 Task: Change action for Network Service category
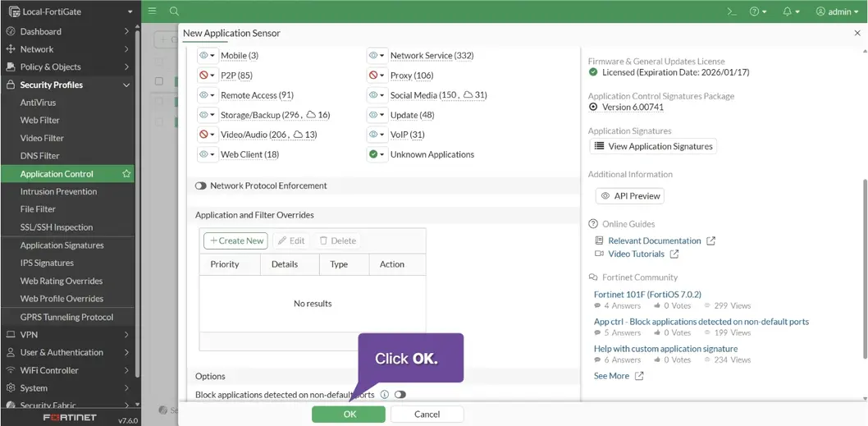[377, 55]
